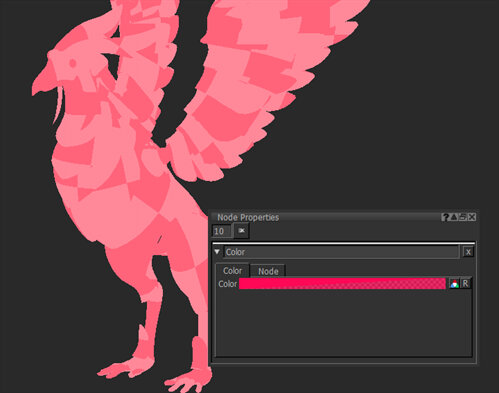This screenshot has width=499, height=393.
Task: Focus the max panels field showing 10
Action: click(222, 231)
